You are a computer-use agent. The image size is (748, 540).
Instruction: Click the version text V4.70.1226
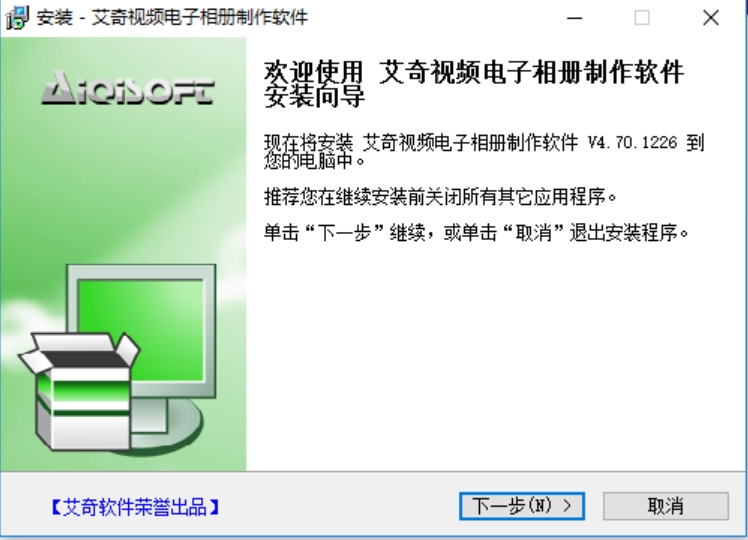tap(632, 142)
